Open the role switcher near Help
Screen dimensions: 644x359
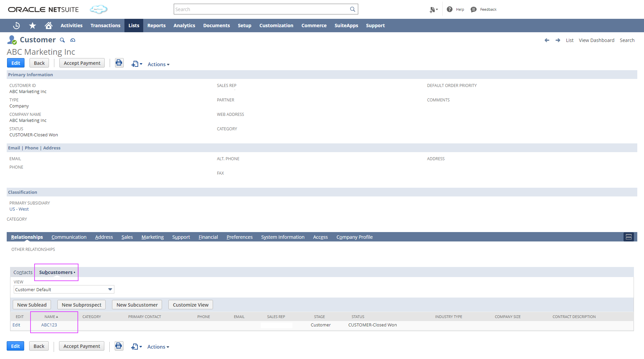[433, 9]
